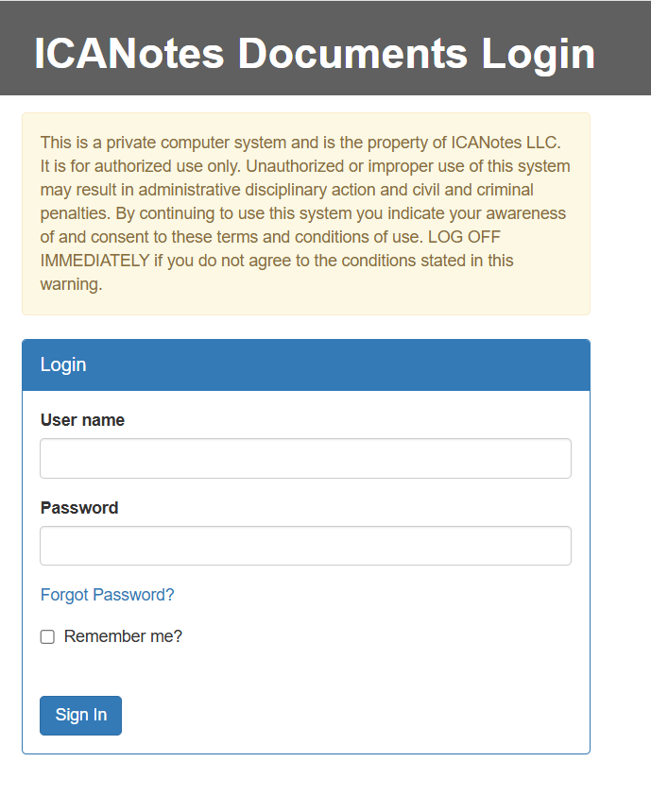651x812 pixels.
Task: Place cursor in the empty username box
Action: [x=305, y=459]
